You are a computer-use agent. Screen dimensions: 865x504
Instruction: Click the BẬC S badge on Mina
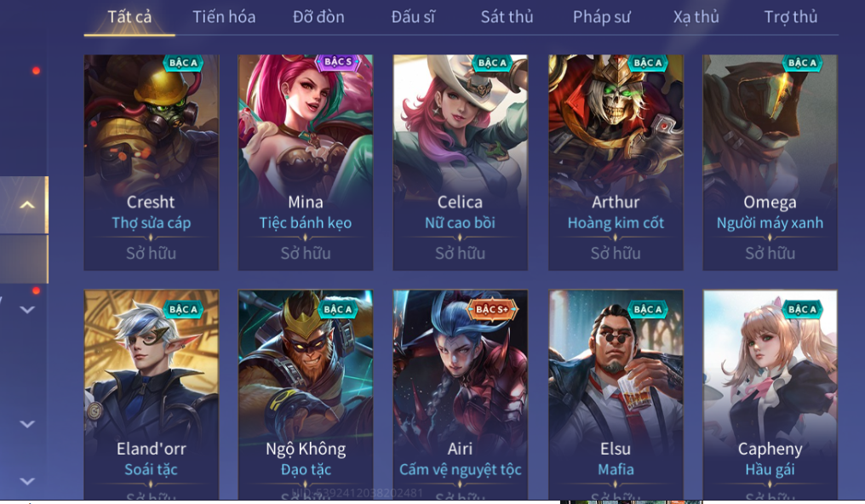pyautogui.click(x=338, y=62)
